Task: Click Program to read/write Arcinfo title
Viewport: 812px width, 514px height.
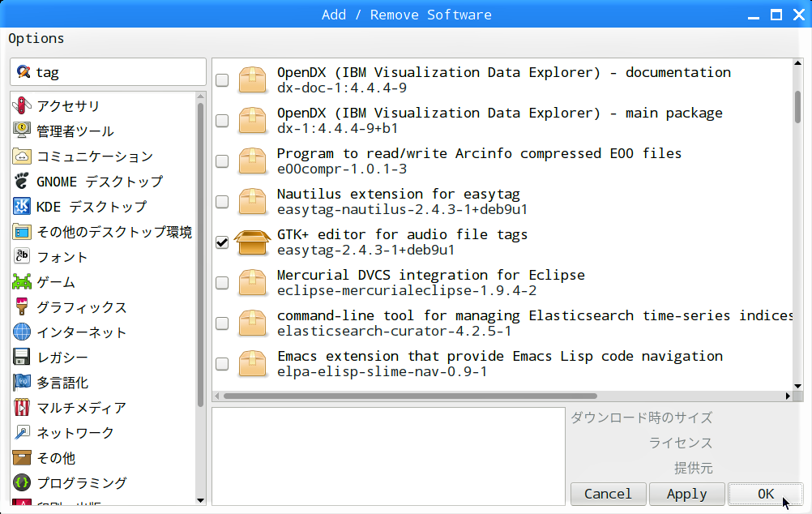Action: (x=479, y=153)
